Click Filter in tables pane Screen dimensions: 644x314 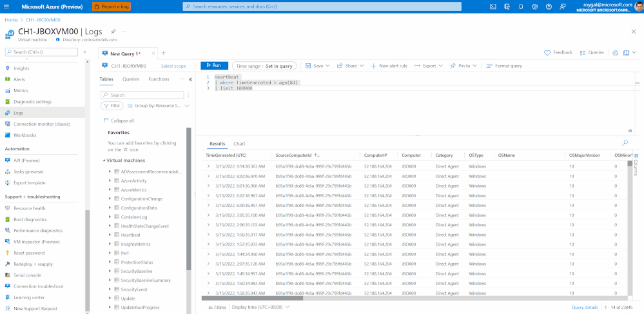[x=112, y=106]
